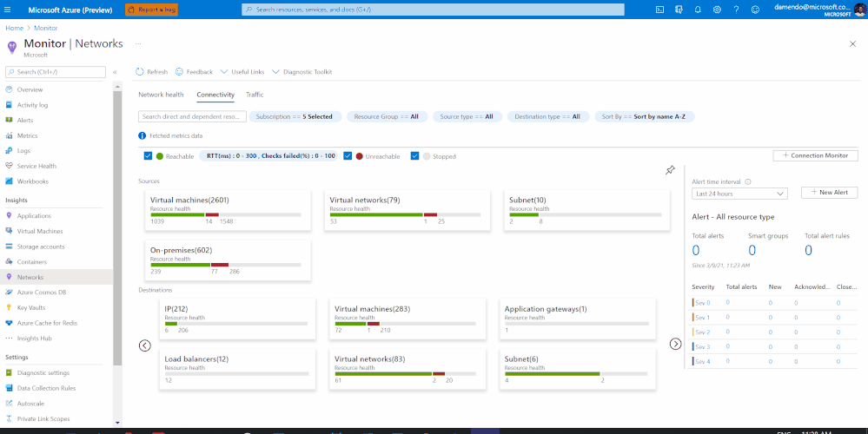Focus the global search resources box
Screen dimensions: 868x434
[433, 10]
